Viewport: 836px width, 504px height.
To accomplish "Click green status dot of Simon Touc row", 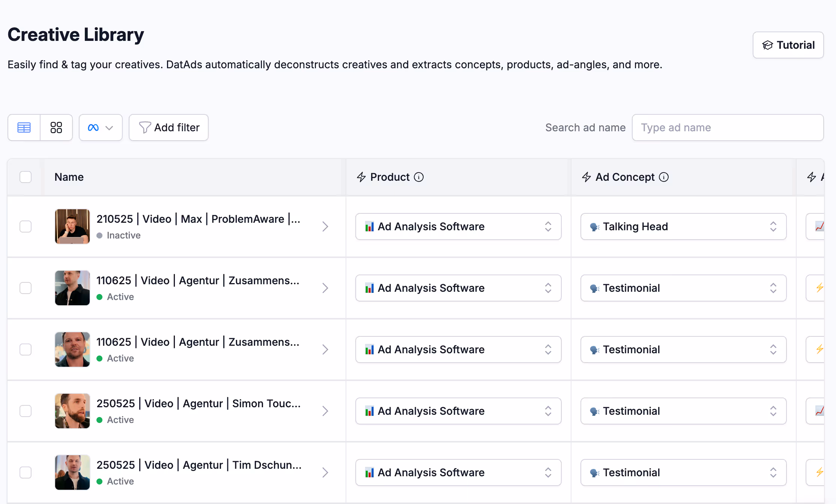I will coord(99,420).
